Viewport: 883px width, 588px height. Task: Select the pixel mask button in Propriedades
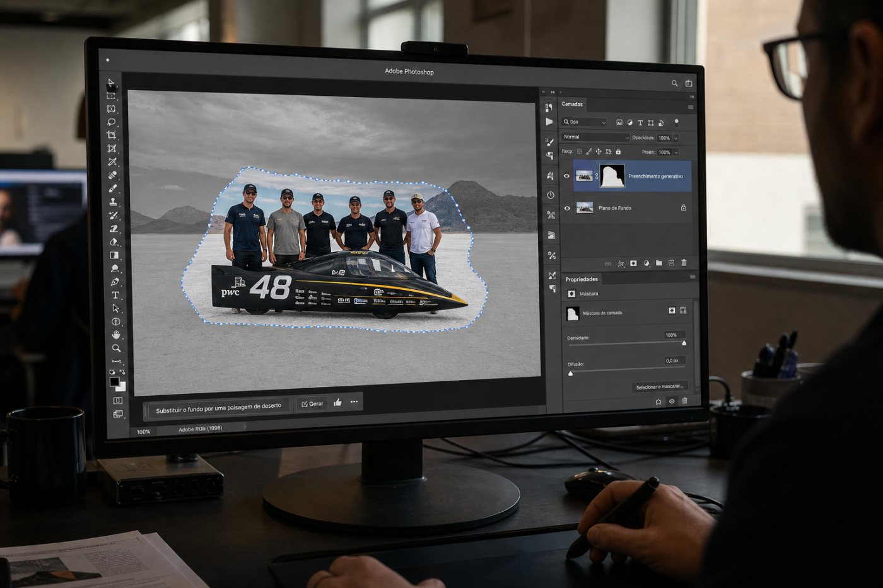[672, 311]
